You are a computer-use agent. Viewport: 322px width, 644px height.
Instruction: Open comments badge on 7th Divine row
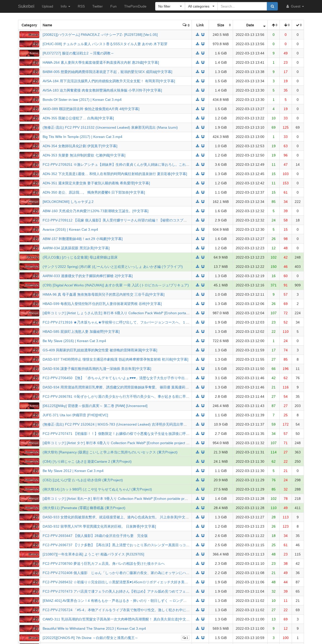pos(185,638)
